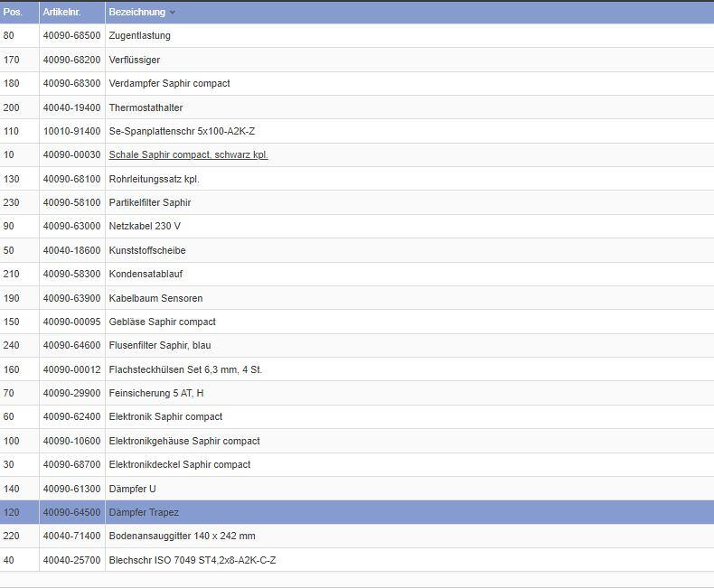
Task: Select the Verflüssiger row
Action: coord(134,60)
